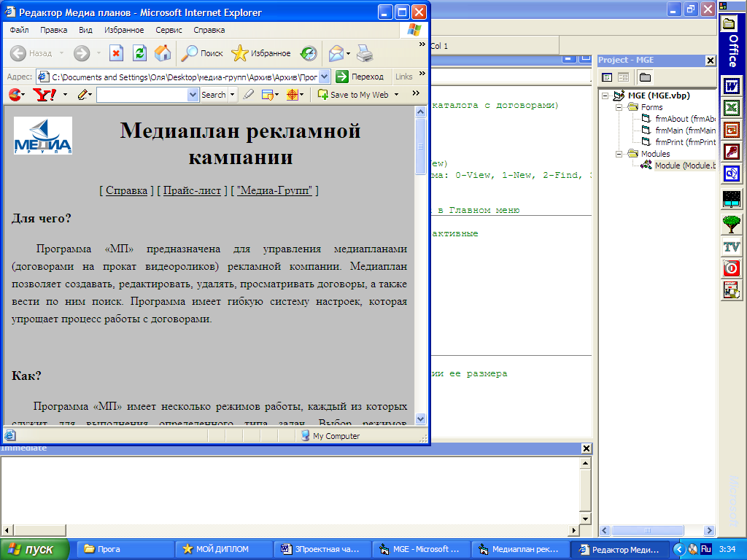Click the Yahoo Search button

coord(214,95)
